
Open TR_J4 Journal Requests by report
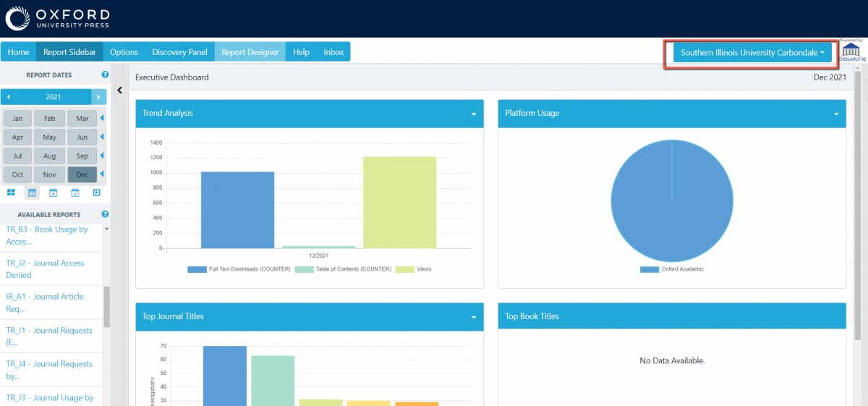(49, 370)
